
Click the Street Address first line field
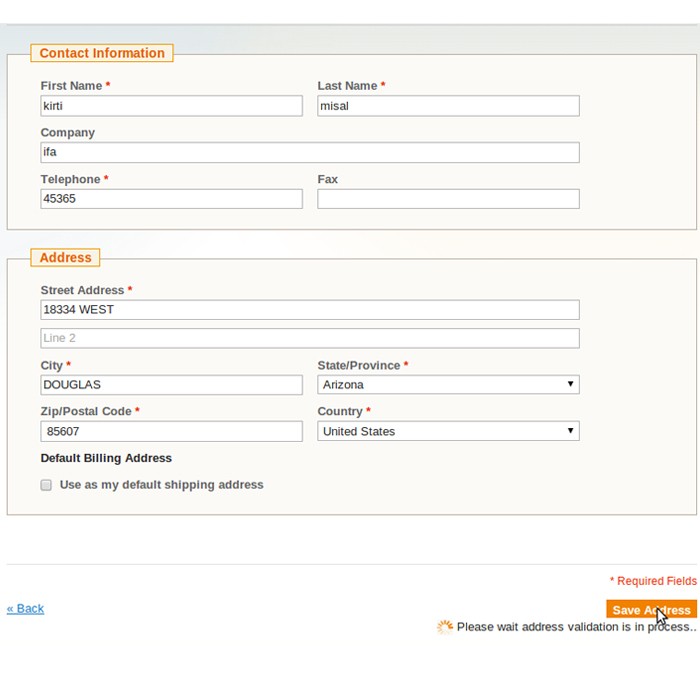click(x=309, y=310)
